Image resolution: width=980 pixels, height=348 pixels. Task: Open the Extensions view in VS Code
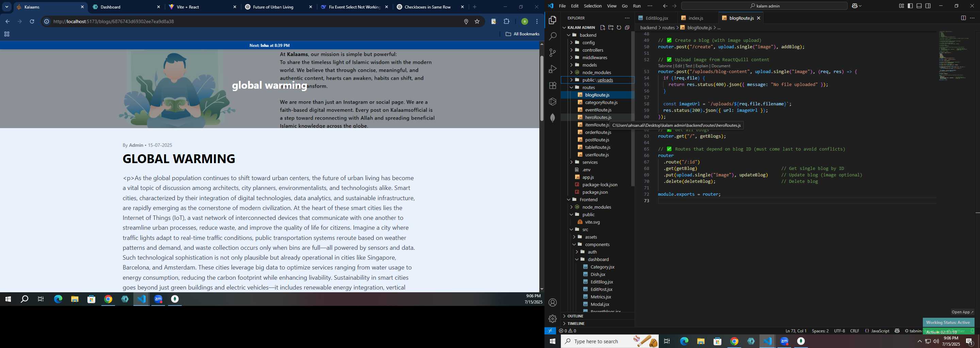[x=553, y=86]
